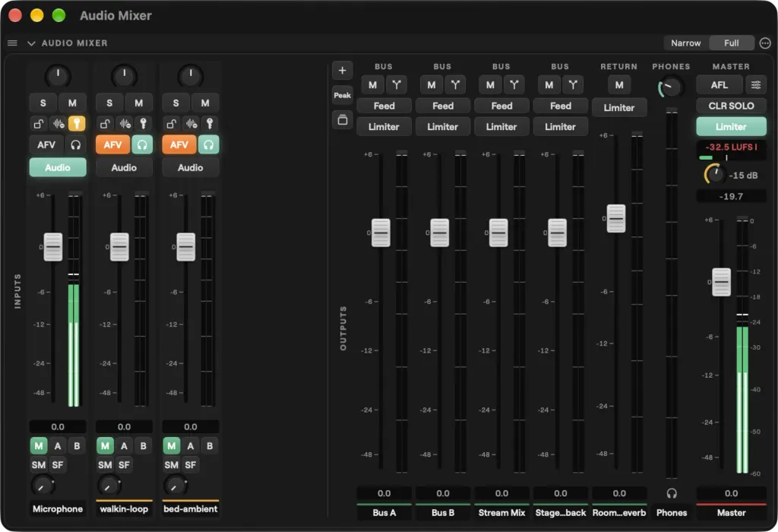Click the bed-ambient lock icon
Image resolution: width=778 pixels, height=532 pixels.
point(171,124)
